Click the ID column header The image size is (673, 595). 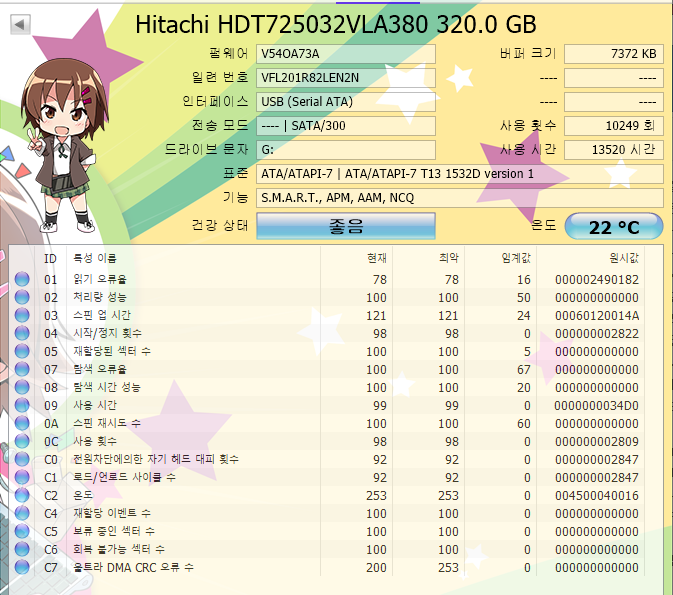(x=50, y=258)
